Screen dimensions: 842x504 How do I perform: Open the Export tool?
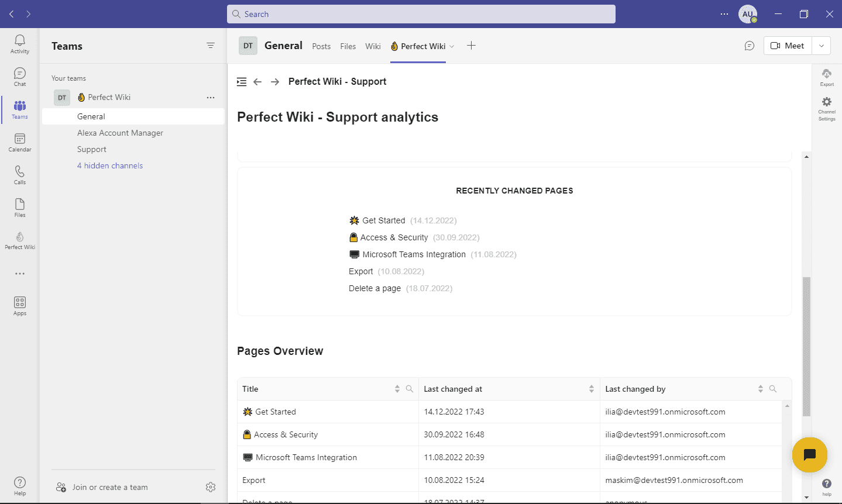827,77
